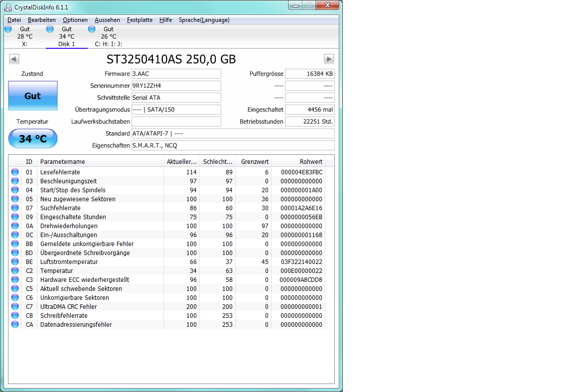The width and height of the screenshot is (574, 392).
Task: Click the Eigenschaften field S.M.A.R.T., NCQ
Action: [233, 145]
